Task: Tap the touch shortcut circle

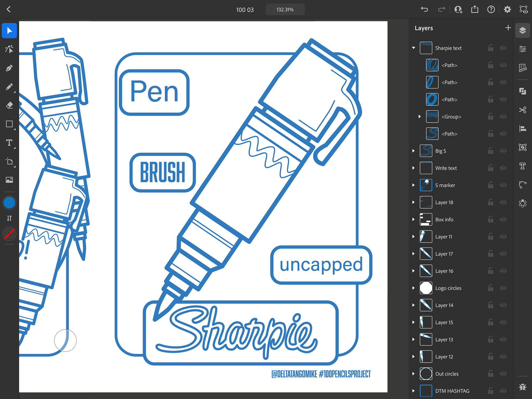Action: pyautogui.click(x=65, y=340)
